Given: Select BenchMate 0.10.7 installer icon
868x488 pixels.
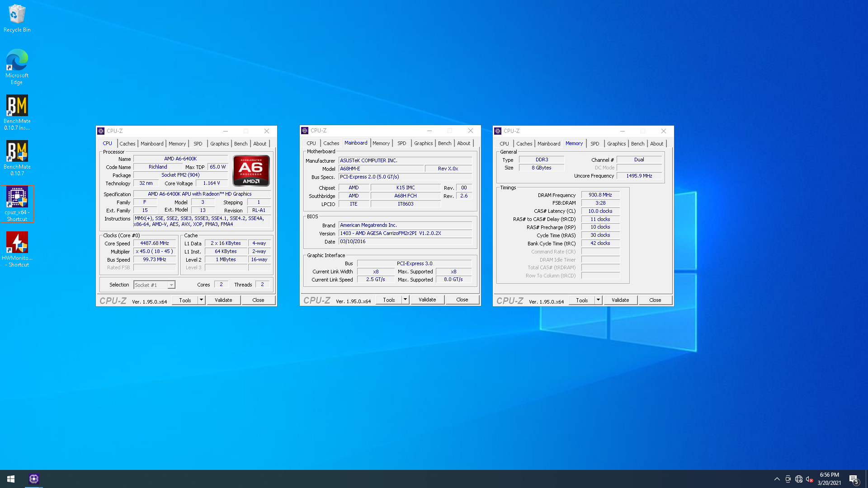Looking at the screenshot, I should (x=17, y=113).
